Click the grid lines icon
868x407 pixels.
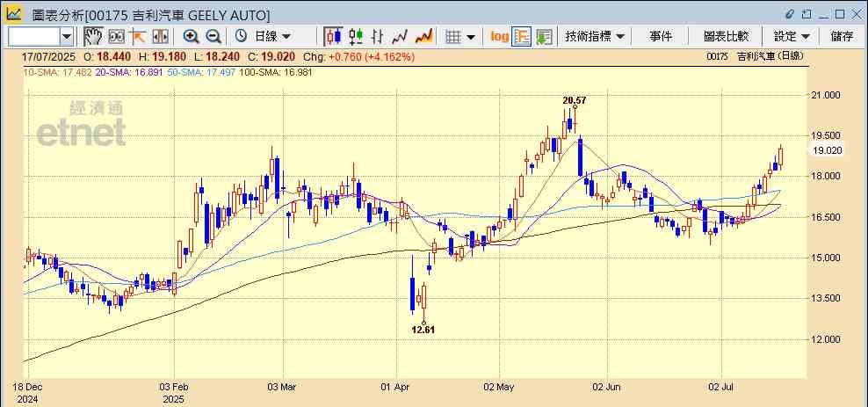453,37
